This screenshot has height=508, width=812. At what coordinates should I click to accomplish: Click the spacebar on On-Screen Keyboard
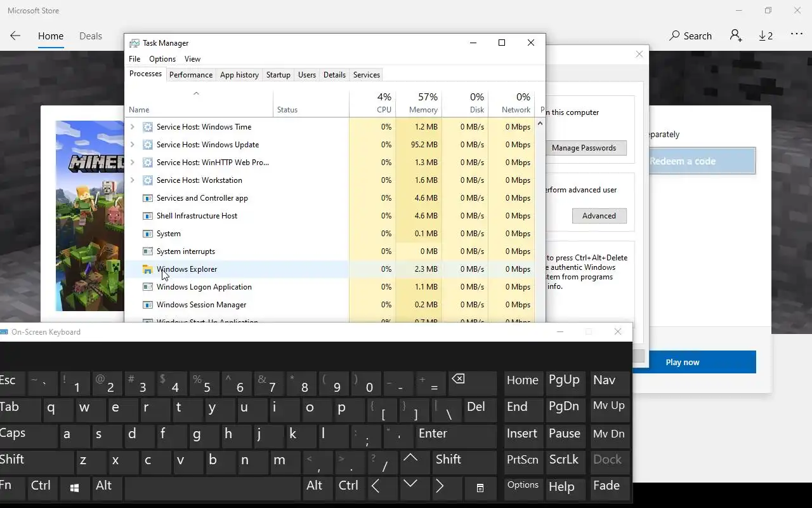pyautogui.click(x=212, y=488)
